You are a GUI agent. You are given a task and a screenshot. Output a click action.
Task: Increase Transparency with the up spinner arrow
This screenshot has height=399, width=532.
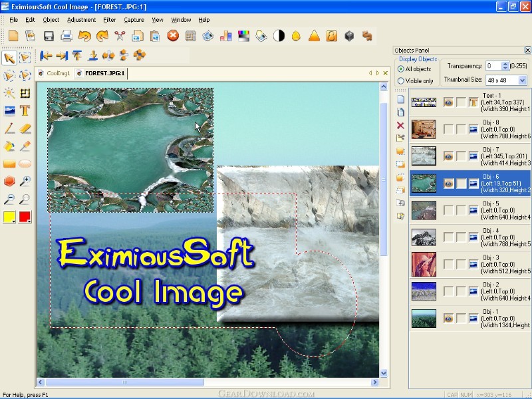coord(505,63)
